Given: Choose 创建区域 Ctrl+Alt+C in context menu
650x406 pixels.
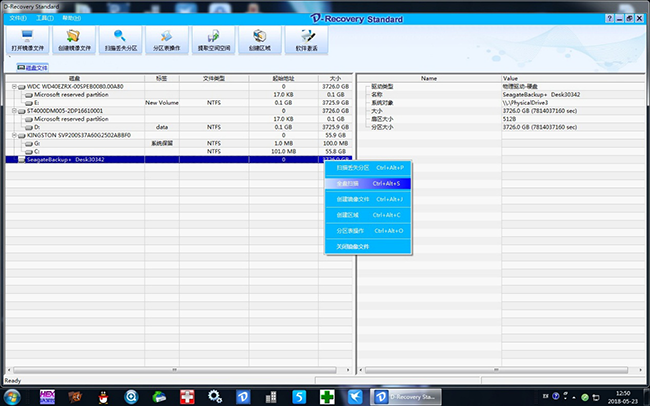Looking at the screenshot, I should [x=369, y=215].
